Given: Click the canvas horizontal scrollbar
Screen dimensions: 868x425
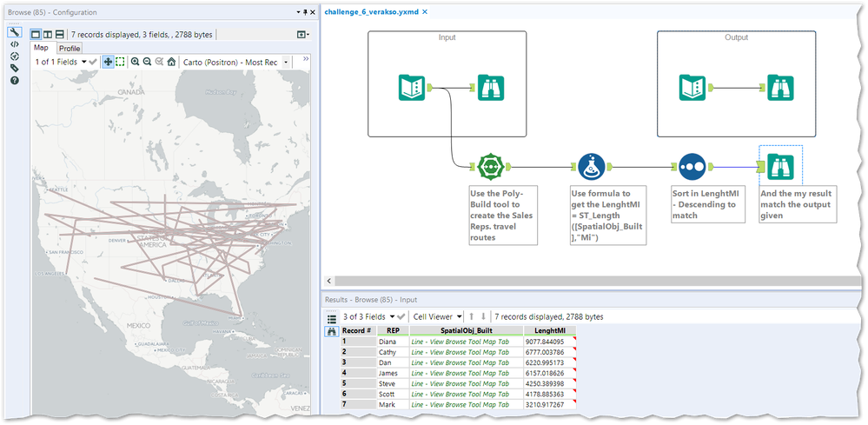Looking at the screenshot, I should click(x=598, y=281).
